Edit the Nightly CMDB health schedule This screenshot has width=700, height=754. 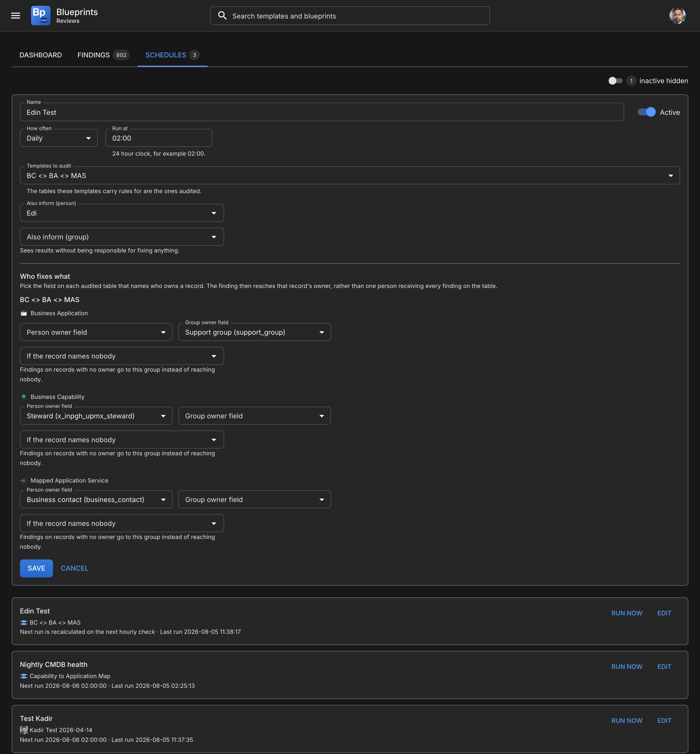click(x=664, y=666)
